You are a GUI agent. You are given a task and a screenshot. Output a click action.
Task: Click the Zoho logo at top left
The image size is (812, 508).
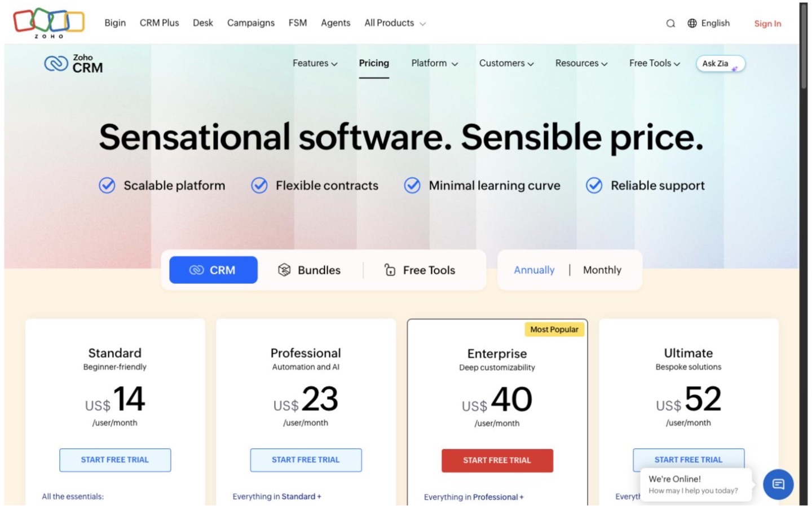click(x=49, y=23)
